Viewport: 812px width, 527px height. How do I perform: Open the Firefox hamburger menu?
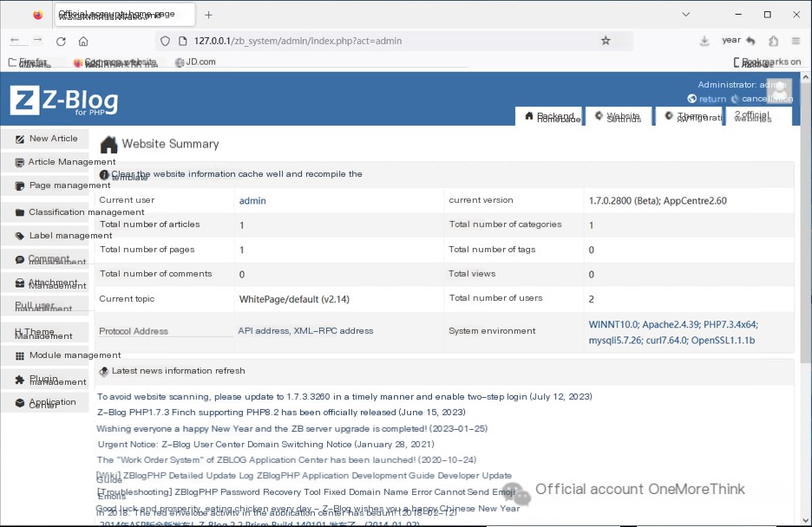[796, 41]
